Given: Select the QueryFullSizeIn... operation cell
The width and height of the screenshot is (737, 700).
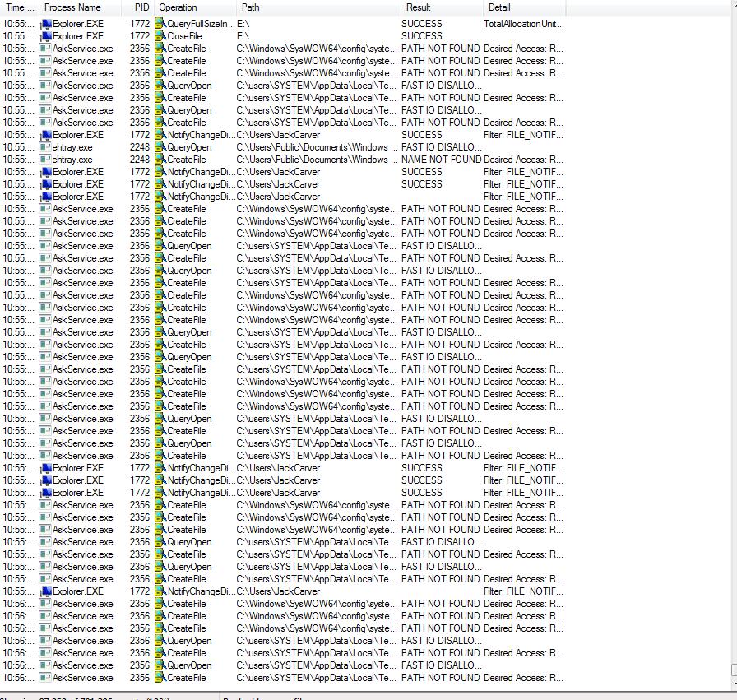Looking at the screenshot, I should (201, 24).
